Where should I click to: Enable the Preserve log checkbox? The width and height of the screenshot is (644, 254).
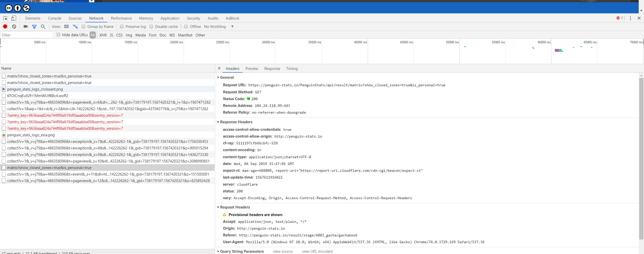pos(122,26)
